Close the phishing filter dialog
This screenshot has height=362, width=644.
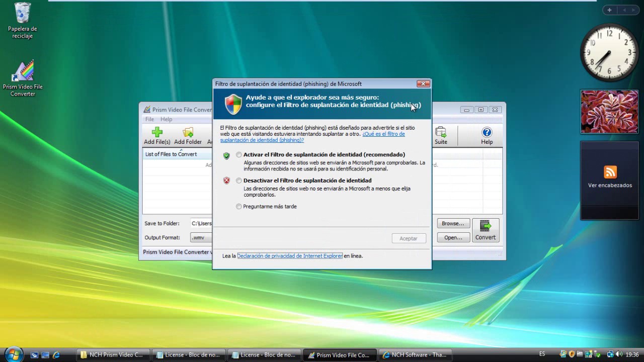[423, 83]
